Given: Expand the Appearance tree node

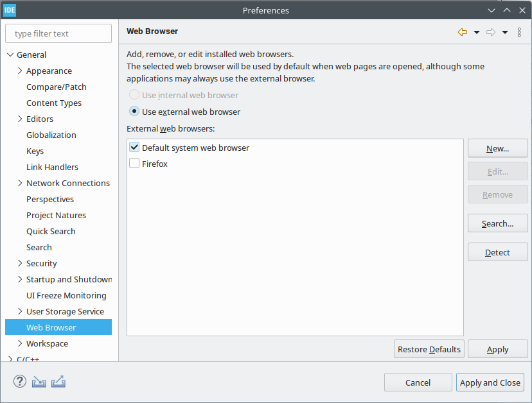Looking at the screenshot, I should point(19,71).
